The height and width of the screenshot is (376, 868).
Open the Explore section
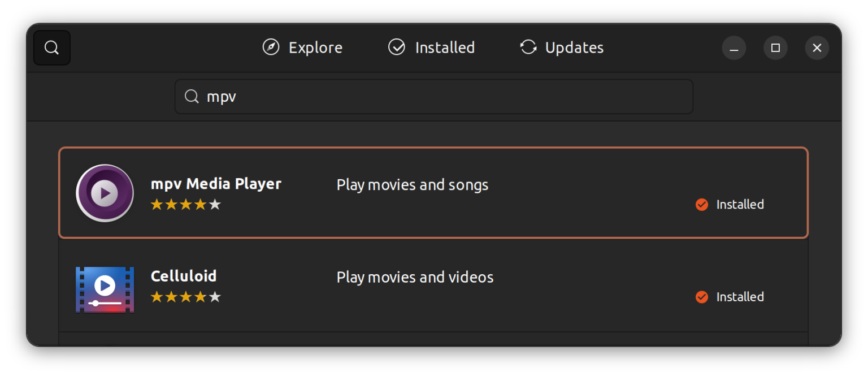click(302, 47)
